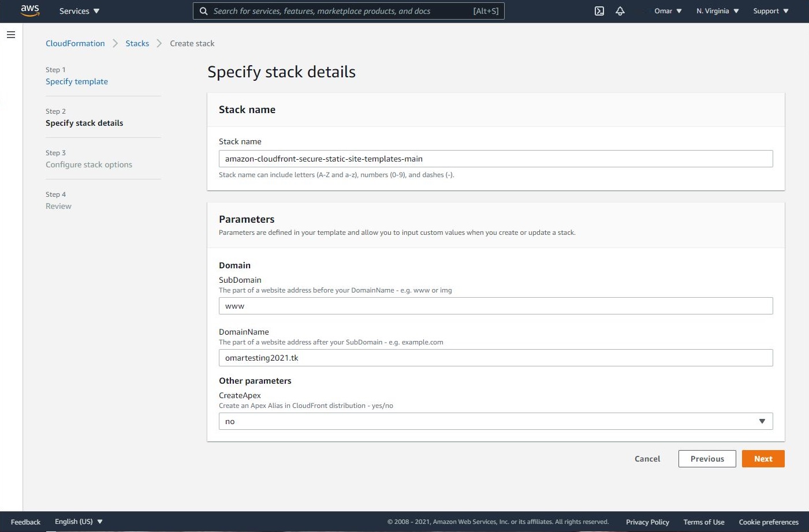This screenshot has height=532, width=809.
Task: Expand the Services dropdown menu
Action: pos(80,11)
